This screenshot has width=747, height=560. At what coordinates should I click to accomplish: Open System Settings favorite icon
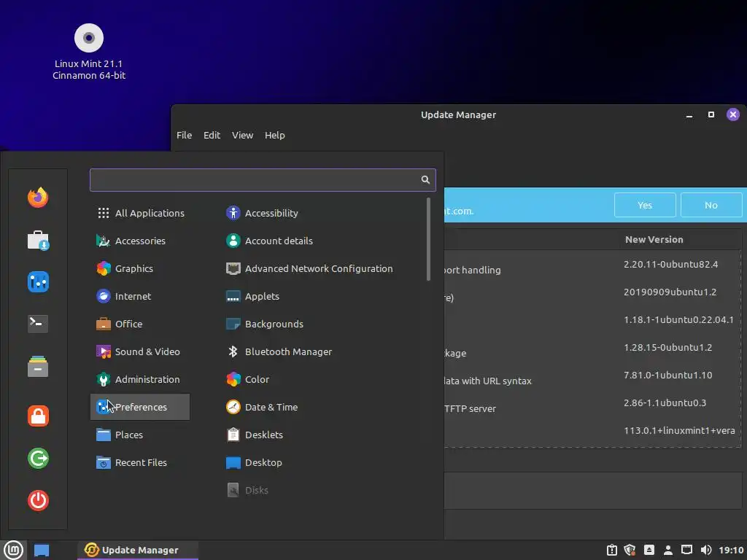click(38, 281)
